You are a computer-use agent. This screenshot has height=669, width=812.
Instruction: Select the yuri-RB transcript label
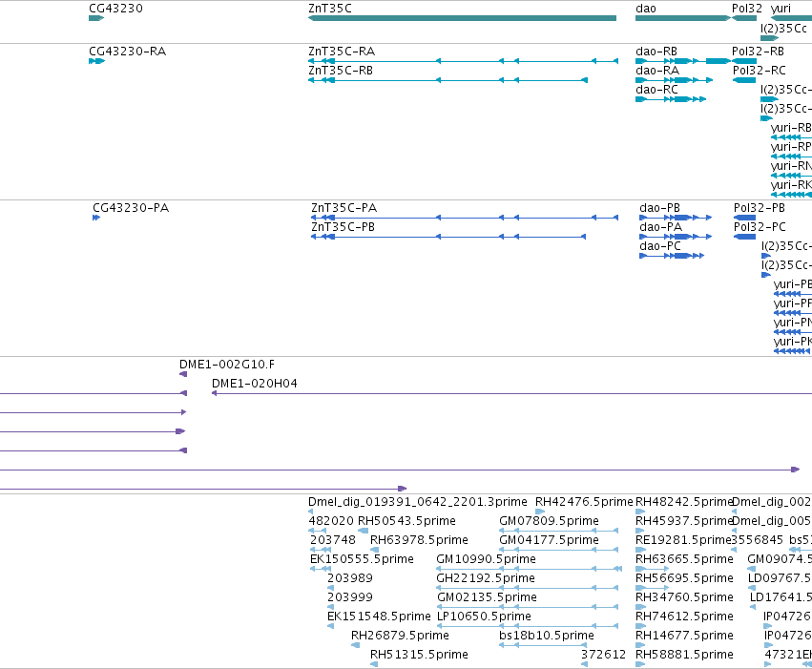791,128
